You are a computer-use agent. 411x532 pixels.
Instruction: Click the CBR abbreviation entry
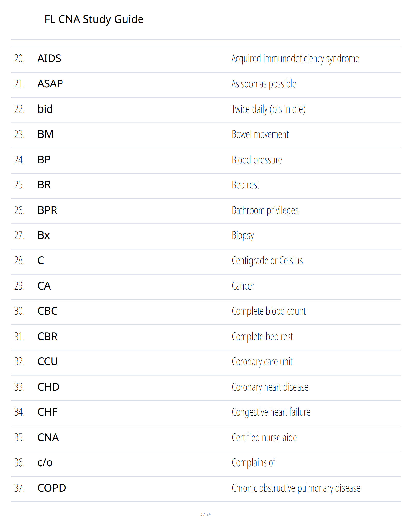(x=48, y=336)
